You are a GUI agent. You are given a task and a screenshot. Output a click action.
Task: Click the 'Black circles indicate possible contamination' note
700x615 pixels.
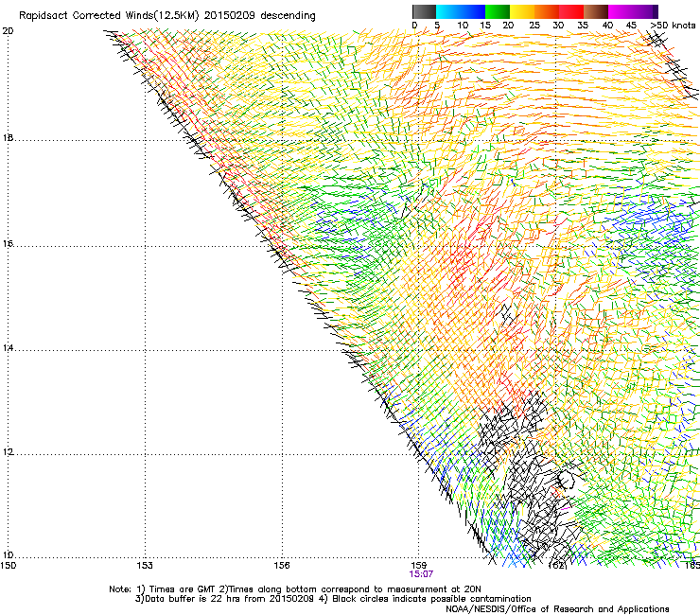[431, 599]
